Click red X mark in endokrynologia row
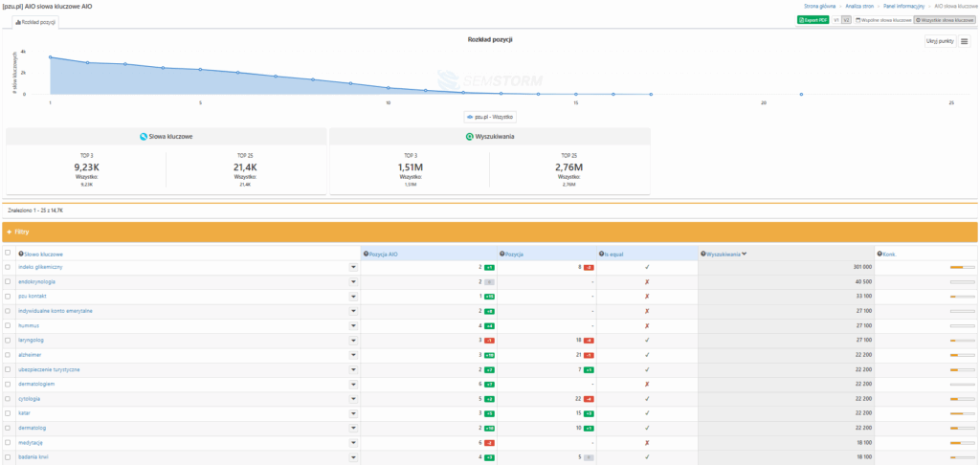Image resolution: width=980 pixels, height=465 pixels. [x=648, y=282]
